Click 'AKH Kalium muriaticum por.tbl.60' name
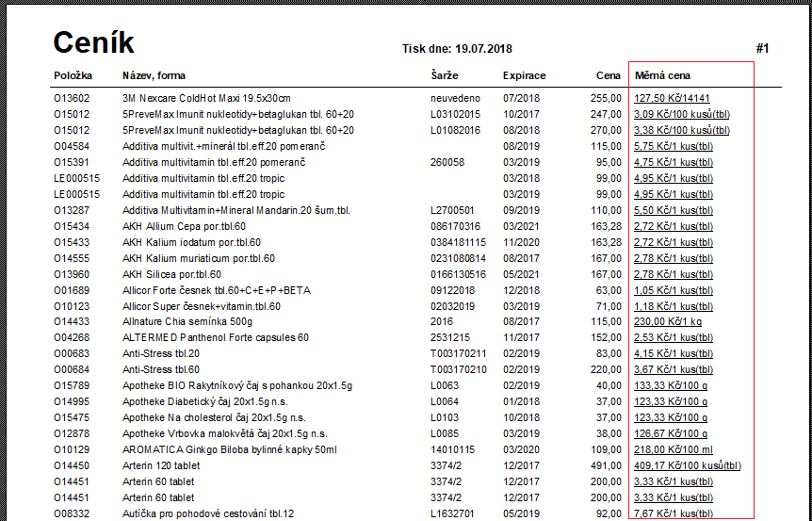812x521 pixels. pyautogui.click(x=199, y=258)
